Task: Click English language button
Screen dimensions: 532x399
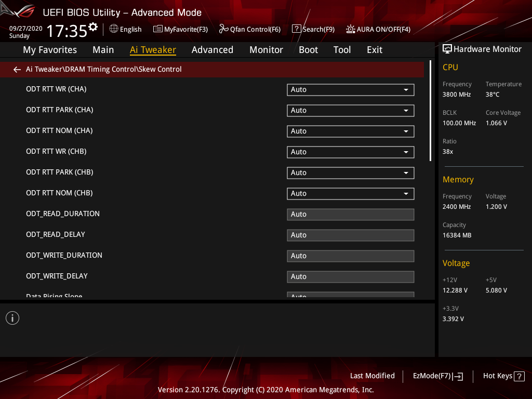Action: click(x=126, y=29)
